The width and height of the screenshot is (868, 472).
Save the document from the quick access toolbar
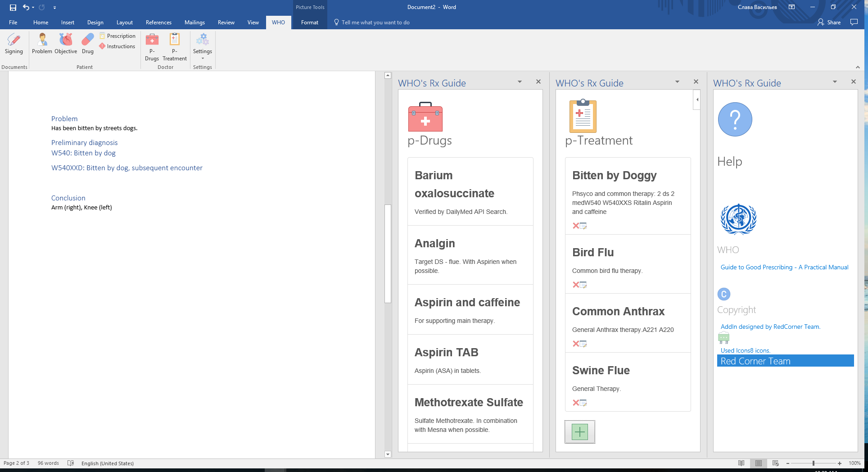point(13,7)
